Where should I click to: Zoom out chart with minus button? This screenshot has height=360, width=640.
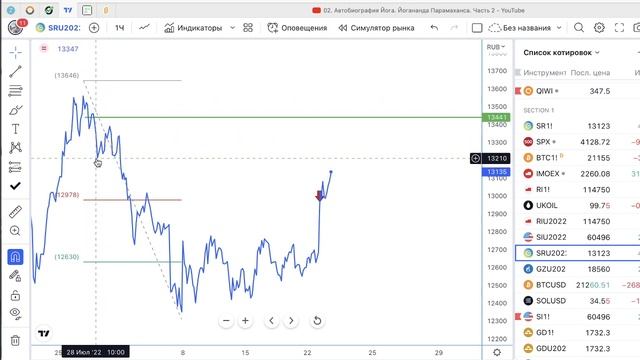pyautogui.click(x=226, y=321)
